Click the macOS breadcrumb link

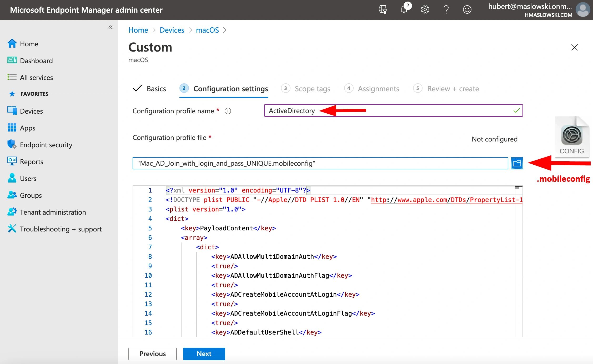[x=207, y=30]
